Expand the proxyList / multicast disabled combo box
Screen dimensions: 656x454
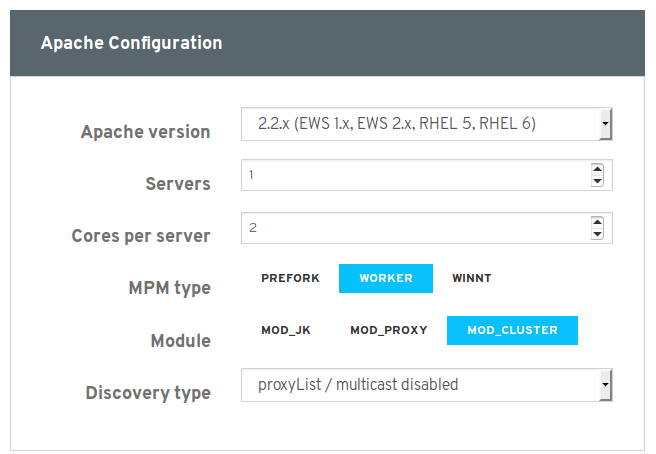pos(427,385)
